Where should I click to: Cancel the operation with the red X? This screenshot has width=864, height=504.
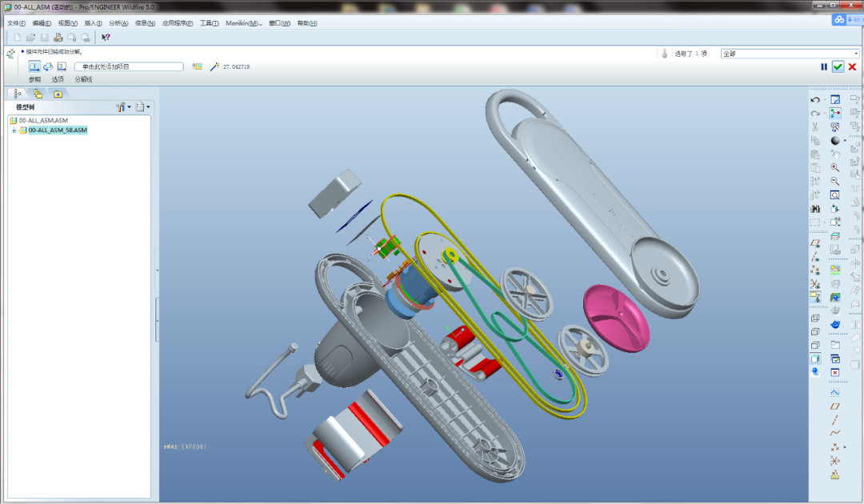[x=852, y=67]
